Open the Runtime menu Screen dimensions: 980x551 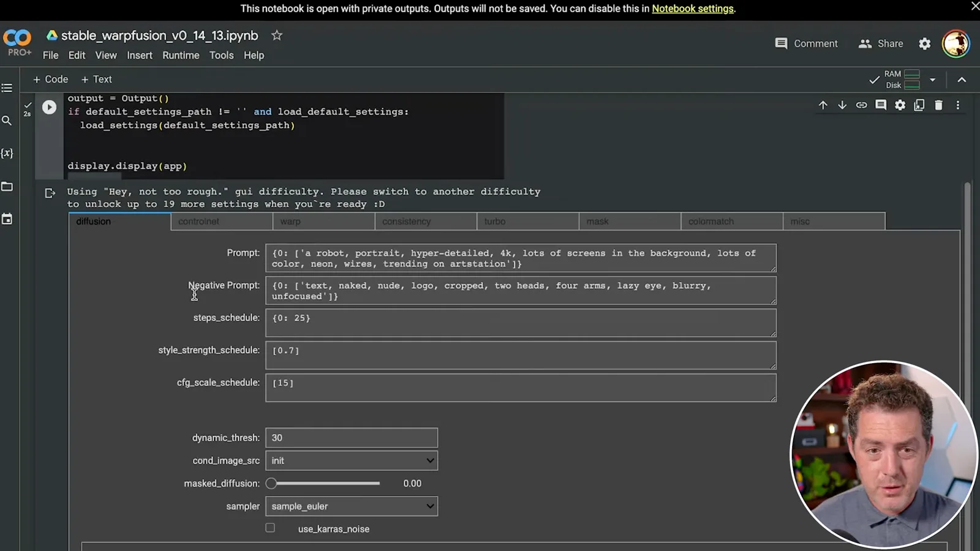(x=181, y=55)
